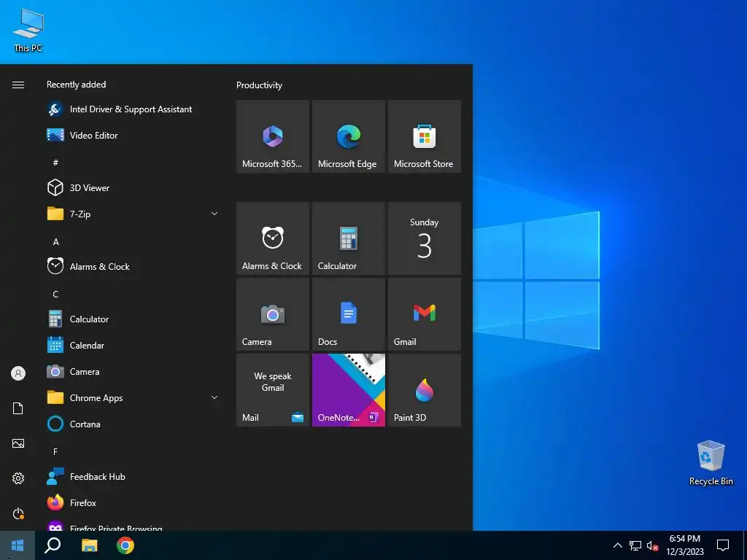Click the Power button in Start sidebar
This screenshot has width=747, height=560.
pyautogui.click(x=18, y=513)
